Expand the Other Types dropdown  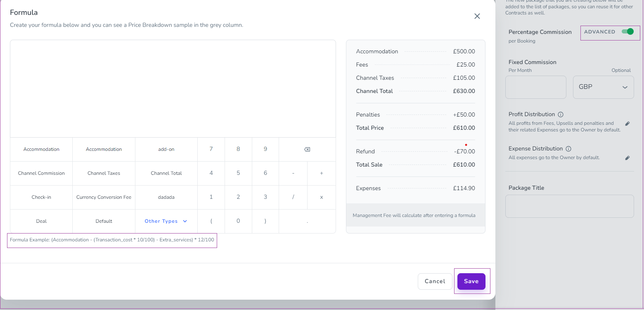click(166, 222)
